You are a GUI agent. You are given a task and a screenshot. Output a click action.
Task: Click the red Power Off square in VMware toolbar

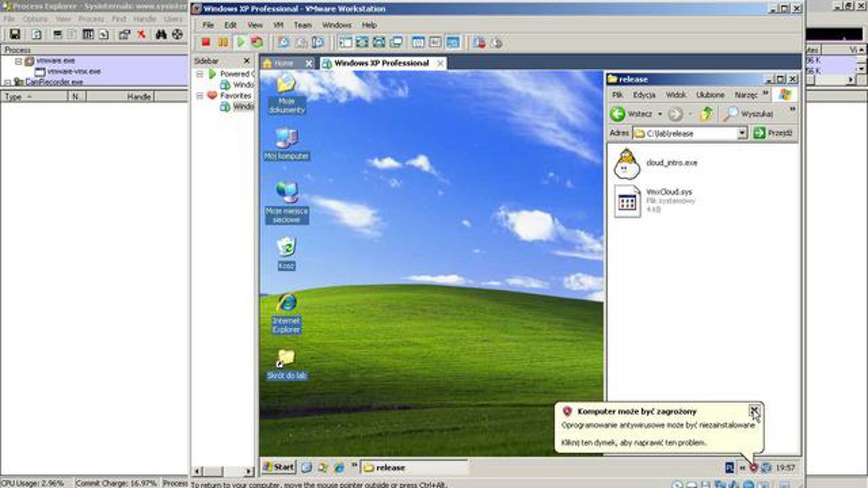pyautogui.click(x=206, y=42)
